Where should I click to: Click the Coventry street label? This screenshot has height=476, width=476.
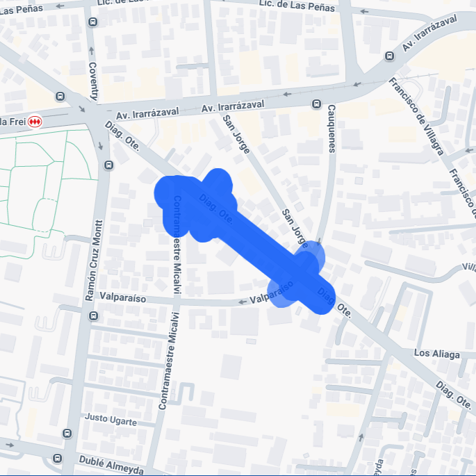(x=93, y=81)
